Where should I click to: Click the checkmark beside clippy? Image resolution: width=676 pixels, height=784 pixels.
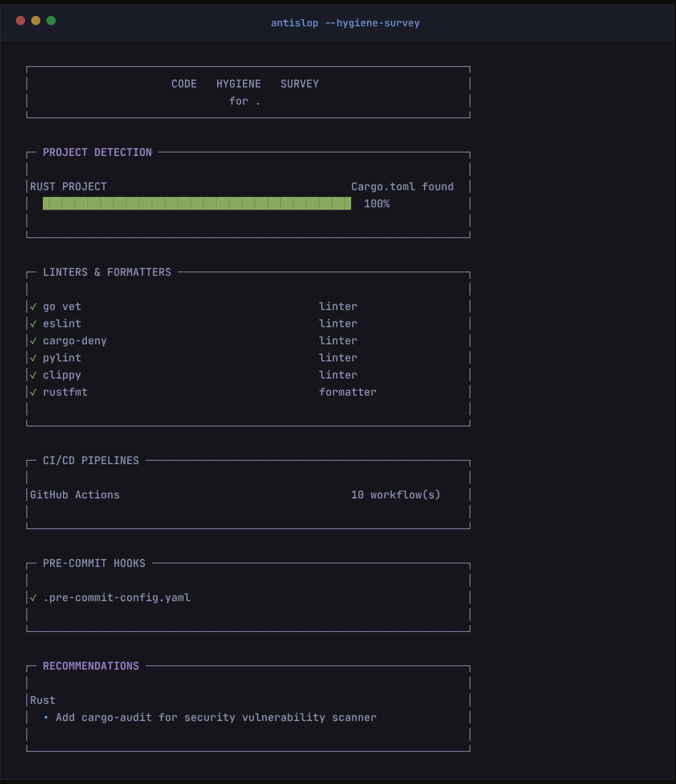[34, 375]
